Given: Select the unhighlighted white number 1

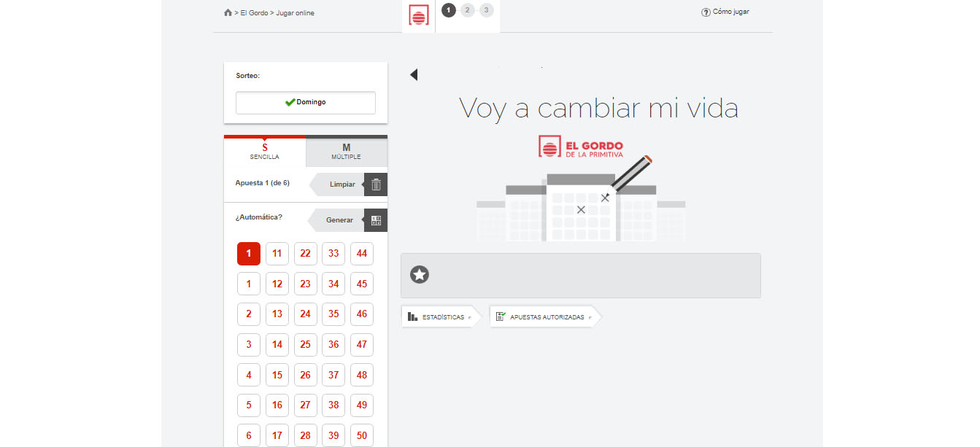Looking at the screenshot, I should [x=249, y=284].
